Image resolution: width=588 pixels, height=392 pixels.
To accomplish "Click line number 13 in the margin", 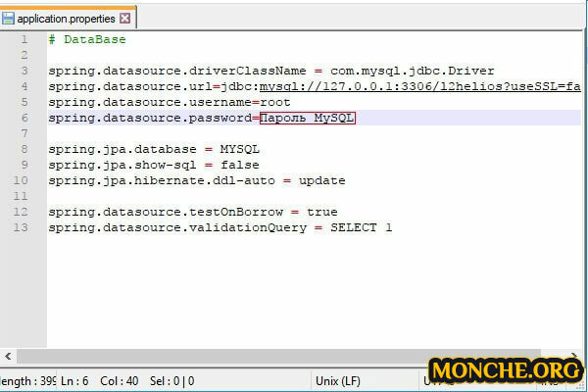I will [x=21, y=227].
